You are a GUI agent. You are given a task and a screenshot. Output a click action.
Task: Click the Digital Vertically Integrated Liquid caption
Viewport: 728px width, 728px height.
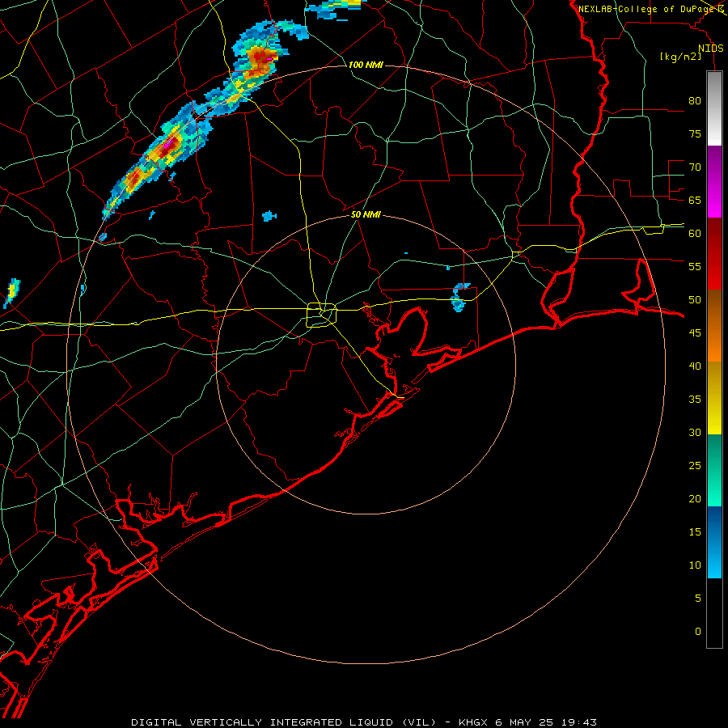[x=363, y=722]
